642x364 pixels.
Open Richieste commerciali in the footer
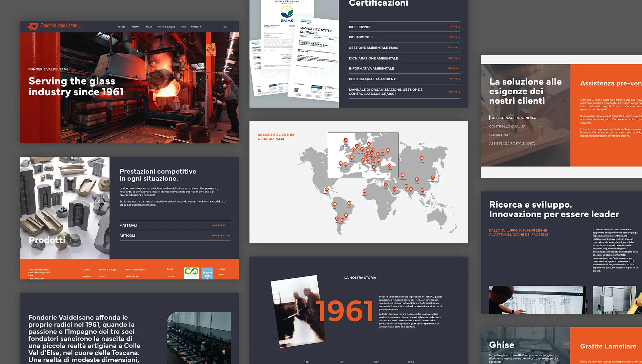tap(135, 270)
